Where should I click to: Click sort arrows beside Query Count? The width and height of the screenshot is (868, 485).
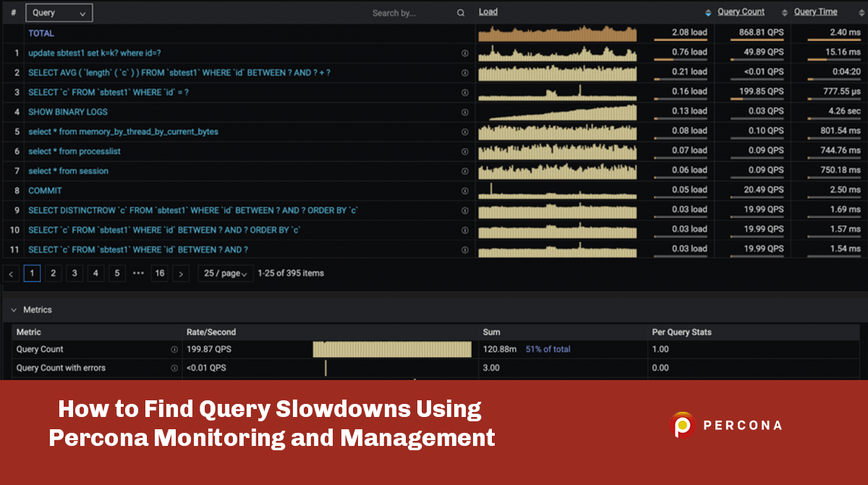(x=785, y=12)
